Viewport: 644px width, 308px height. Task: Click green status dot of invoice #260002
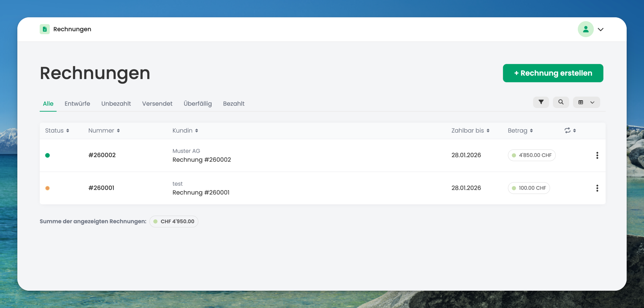coord(47,155)
